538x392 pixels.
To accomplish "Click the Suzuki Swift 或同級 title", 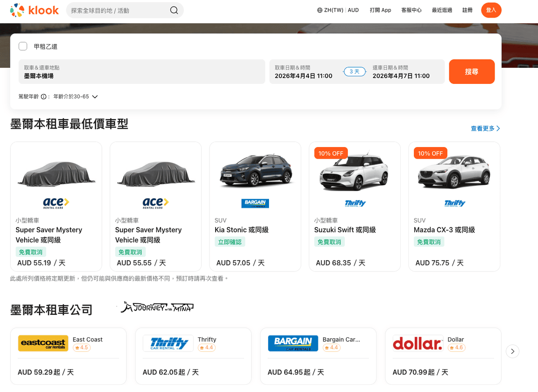I will tap(345, 230).
